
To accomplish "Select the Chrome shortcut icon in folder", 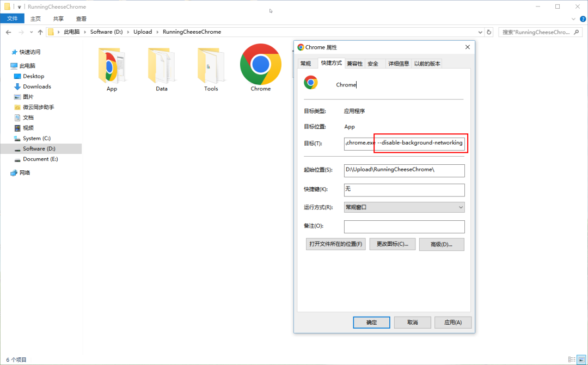I will point(261,64).
